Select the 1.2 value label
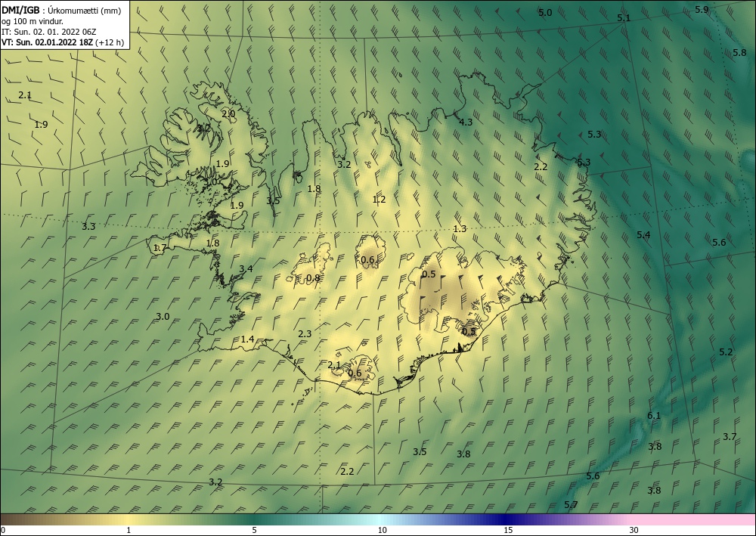 [x=379, y=199]
